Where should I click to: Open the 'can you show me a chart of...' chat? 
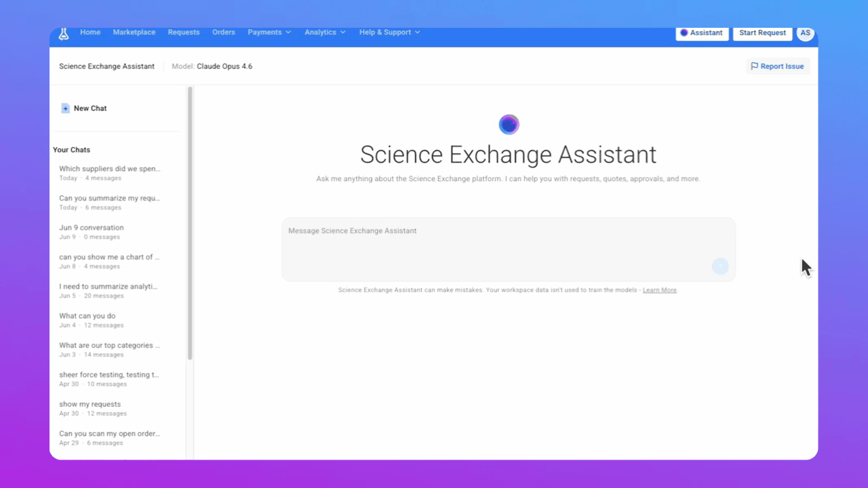pos(110,261)
